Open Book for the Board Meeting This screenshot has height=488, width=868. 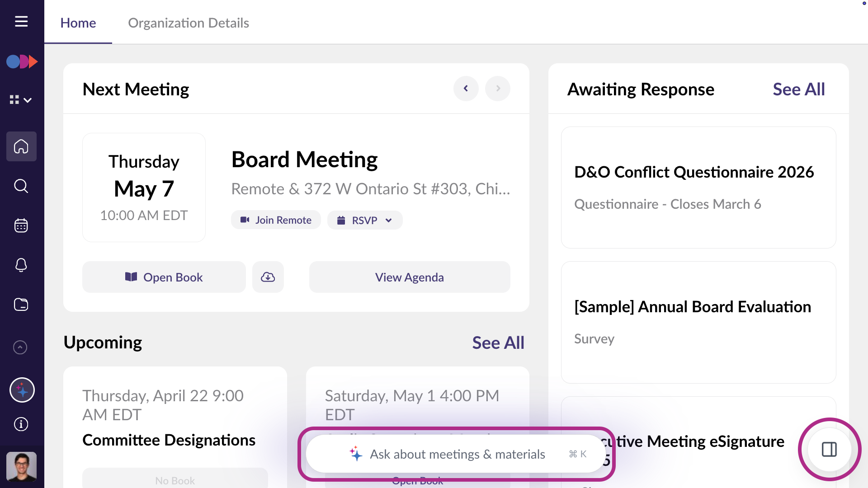click(x=164, y=277)
